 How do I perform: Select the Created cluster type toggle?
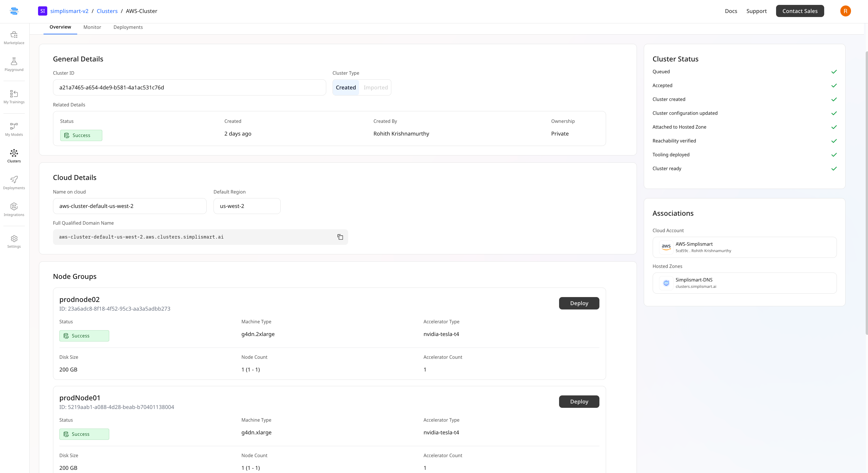click(346, 88)
